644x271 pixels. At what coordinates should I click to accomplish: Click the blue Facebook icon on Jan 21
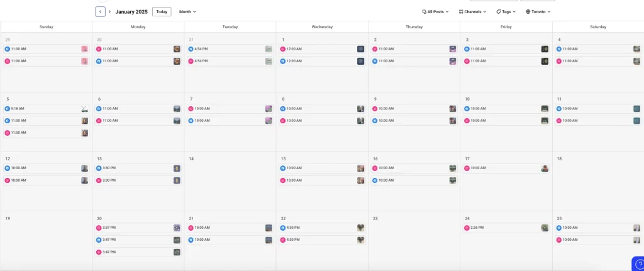[x=191, y=240]
